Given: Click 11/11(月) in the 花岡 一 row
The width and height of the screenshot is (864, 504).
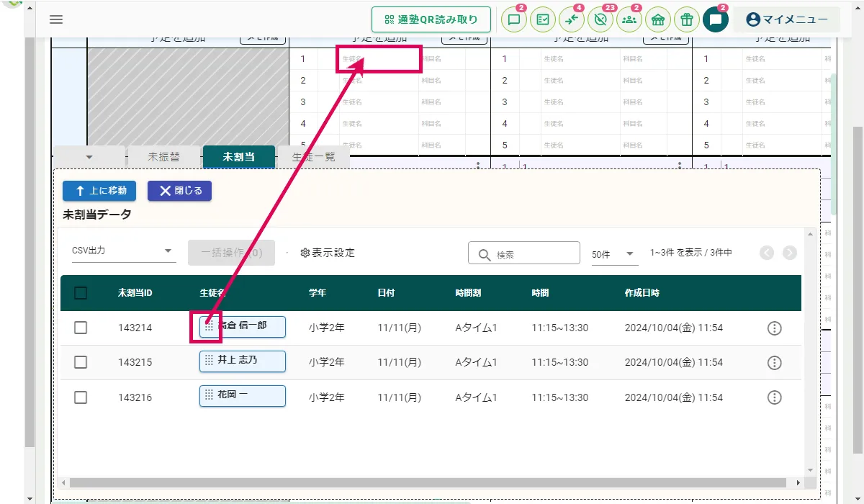Looking at the screenshot, I should click(400, 397).
